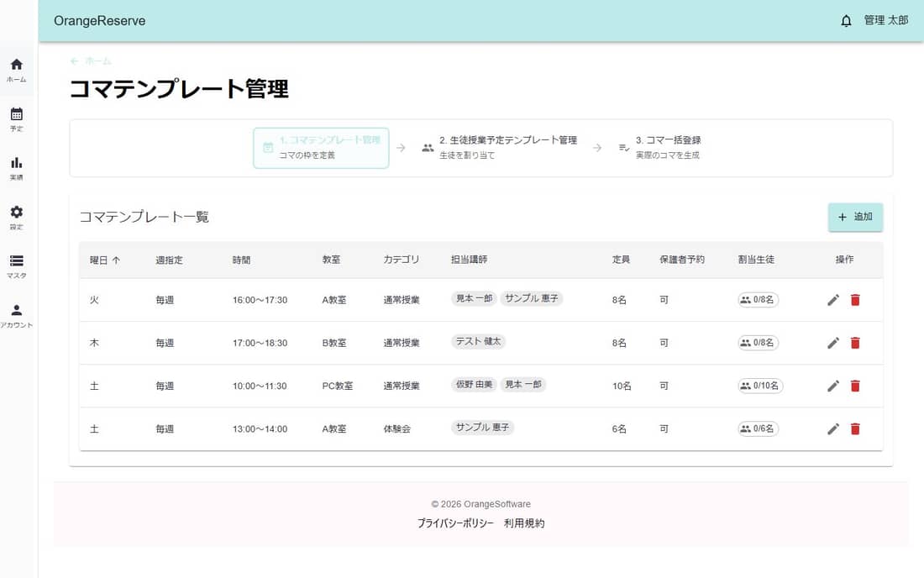Image resolution: width=924 pixels, height=578 pixels.
Task: Click the プライバシーポリシー footer link
Action: 455,523
